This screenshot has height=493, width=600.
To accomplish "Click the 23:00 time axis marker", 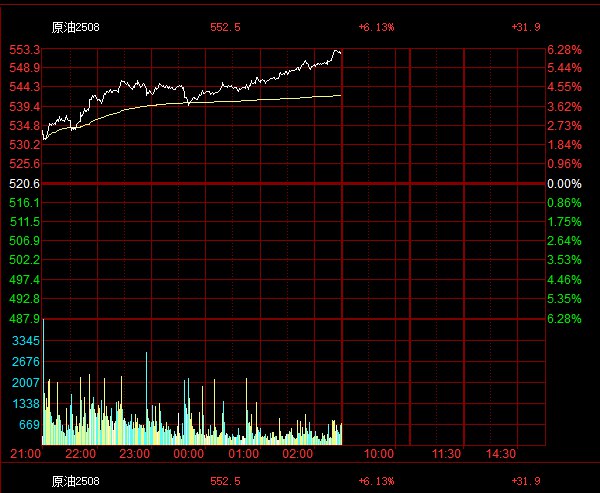I will tap(135, 454).
